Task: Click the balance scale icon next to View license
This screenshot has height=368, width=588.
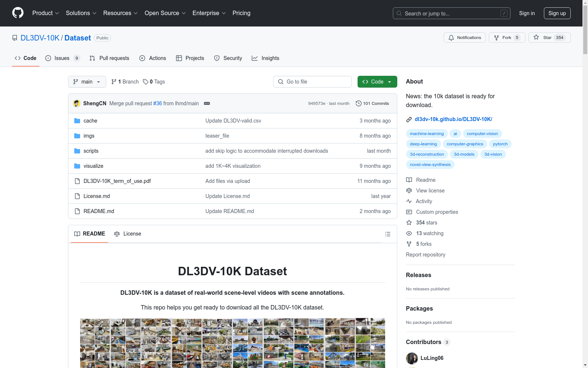Action: coord(409,190)
